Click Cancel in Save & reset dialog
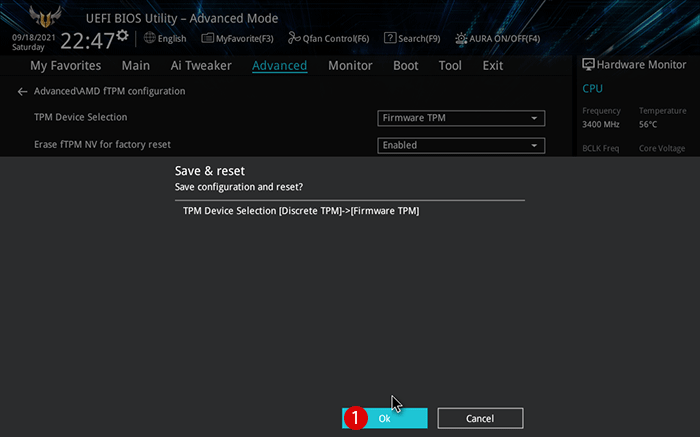Image resolution: width=700 pixels, height=437 pixels. (480, 418)
